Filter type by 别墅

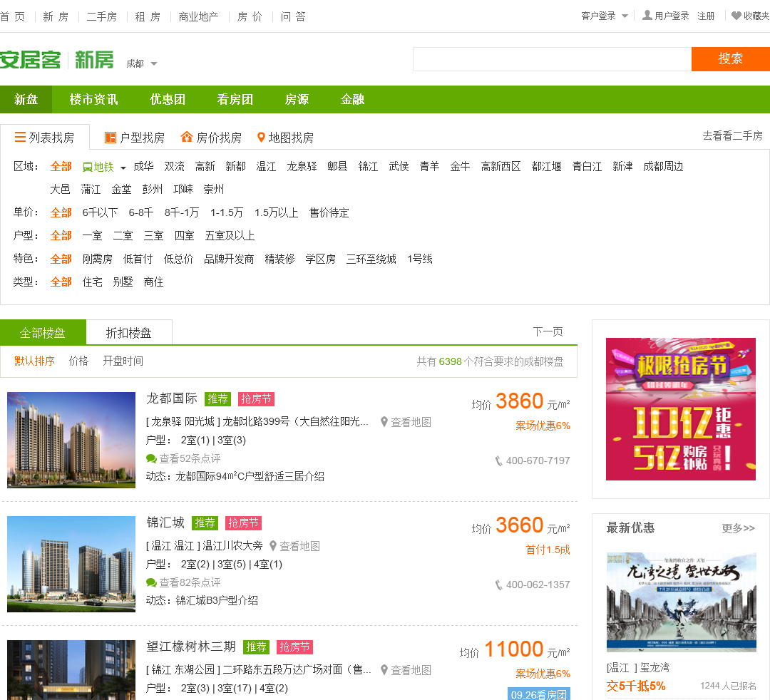click(123, 282)
